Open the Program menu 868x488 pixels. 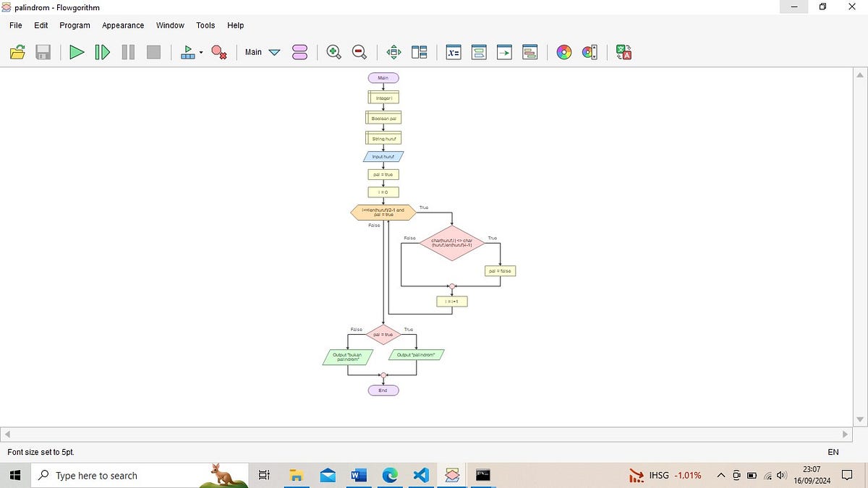pyautogui.click(x=75, y=25)
